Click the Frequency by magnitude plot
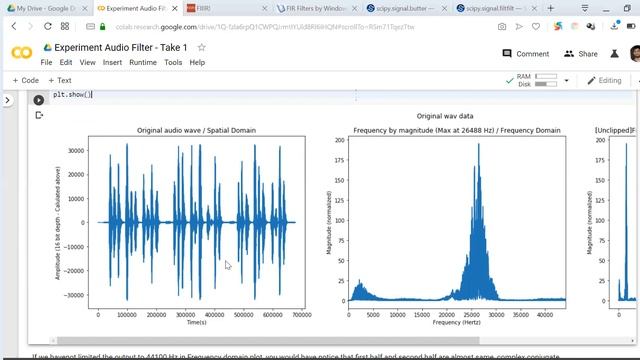 [x=457, y=222]
